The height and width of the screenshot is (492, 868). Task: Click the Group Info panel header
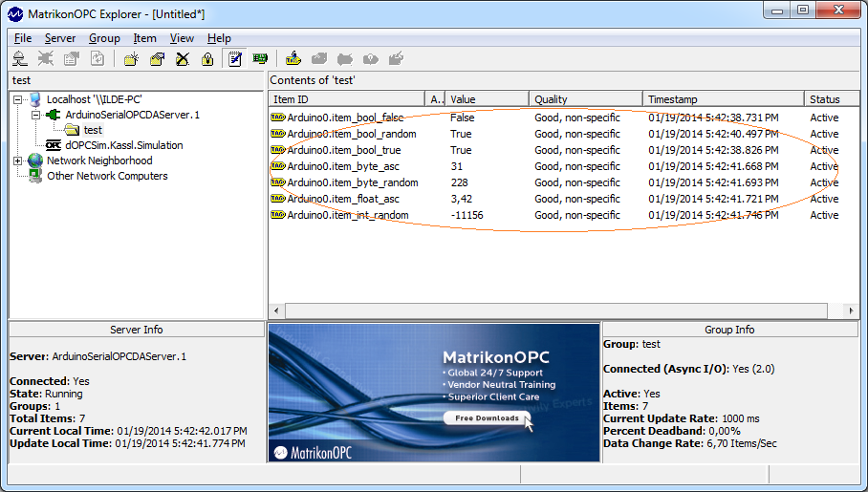click(729, 330)
